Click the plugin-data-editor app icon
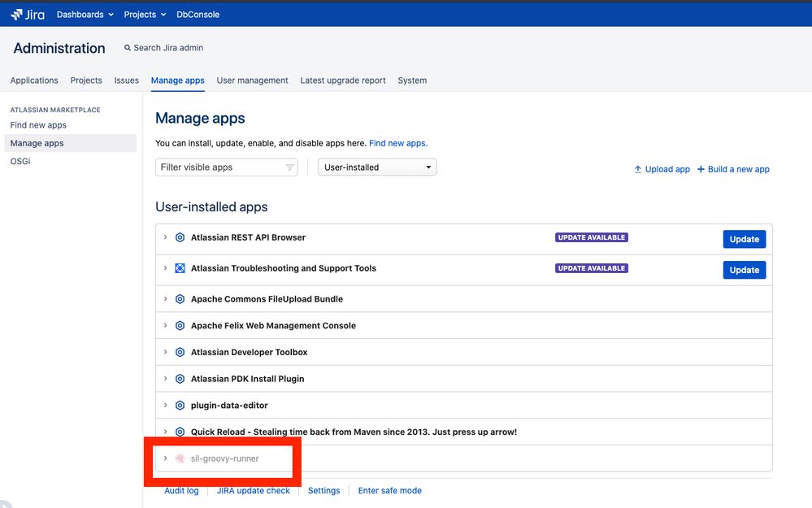812x508 pixels. pos(180,406)
